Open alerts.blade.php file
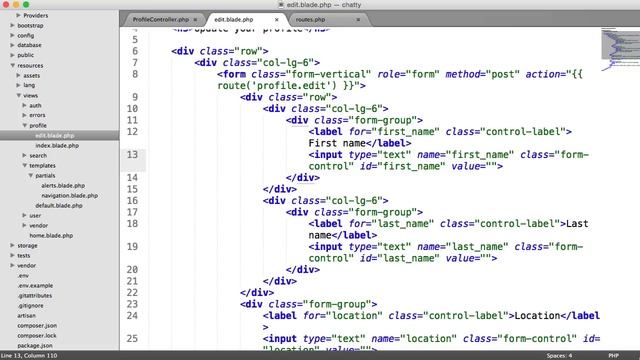Viewport: 640px width, 360px height. click(63, 186)
